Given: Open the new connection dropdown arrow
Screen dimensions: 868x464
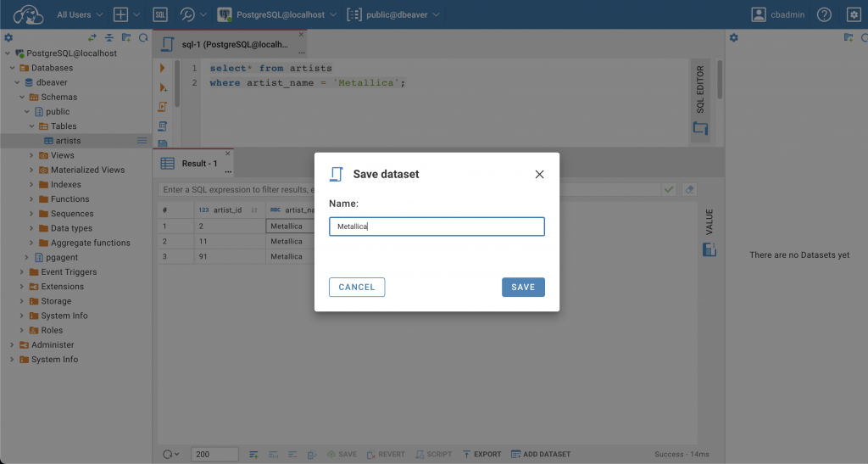Looking at the screenshot, I should tap(136, 14).
